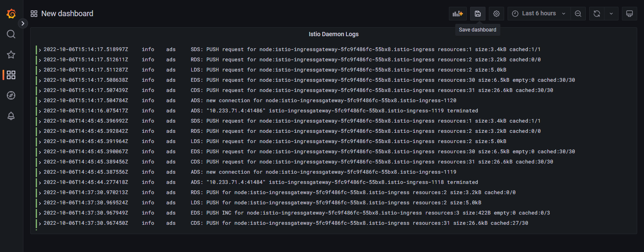Open the Explore compass icon
Image resolution: width=644 pixels, height=252 pixels.
point(11,95)
